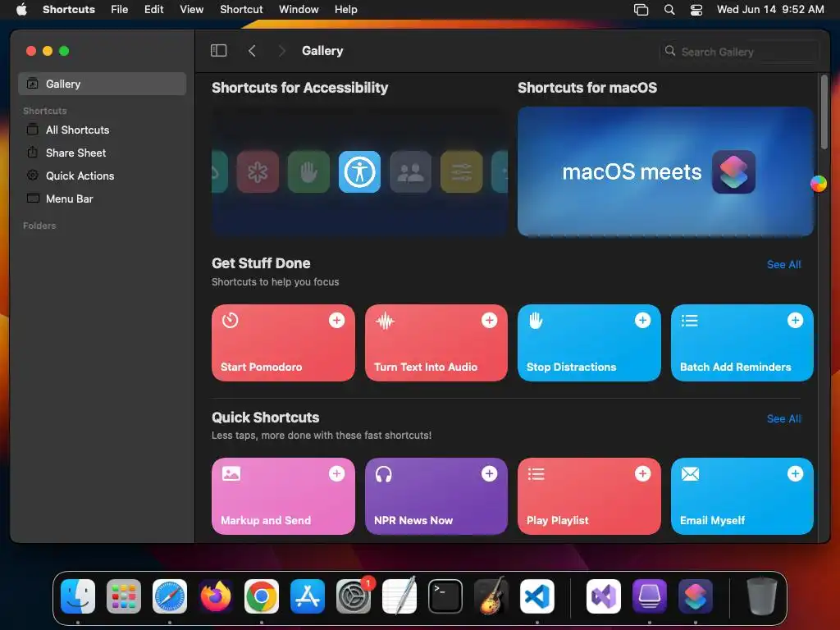Image resolution: width=840 pixels, height=630 pixels.
Task: Click the yellow sliders accessibility icon
Action: pos(461,172)
